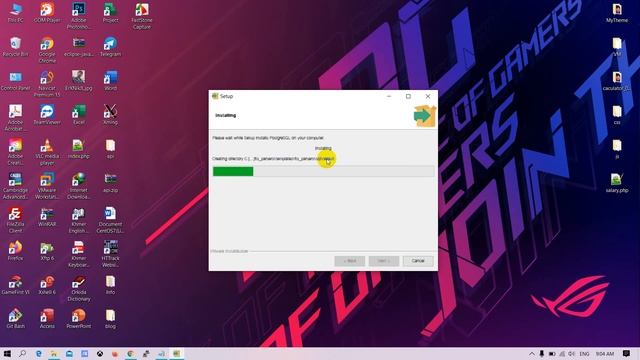Select the salary.php file icon
The image size is (640, 360).
(x=617, y=182)
